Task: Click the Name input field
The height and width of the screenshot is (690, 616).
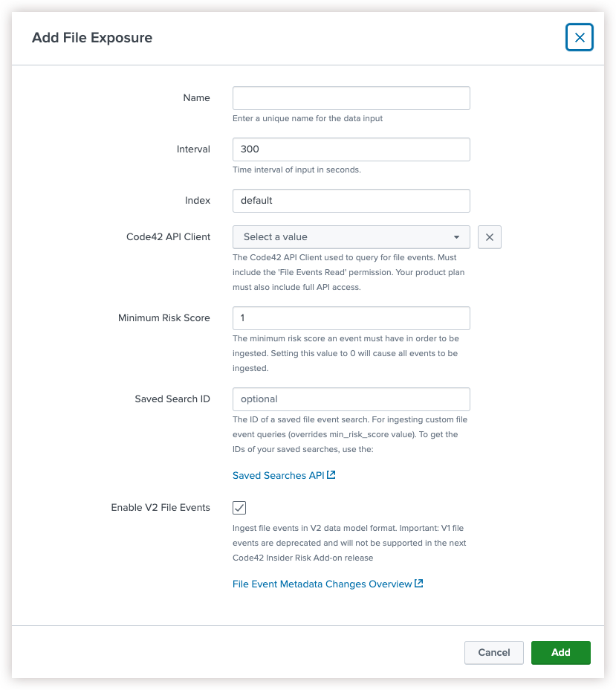Action: [351, 97]
